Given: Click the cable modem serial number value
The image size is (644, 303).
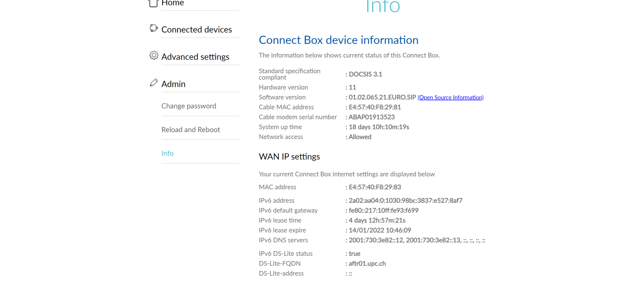Looking at the screenshot, I should 372,117.
